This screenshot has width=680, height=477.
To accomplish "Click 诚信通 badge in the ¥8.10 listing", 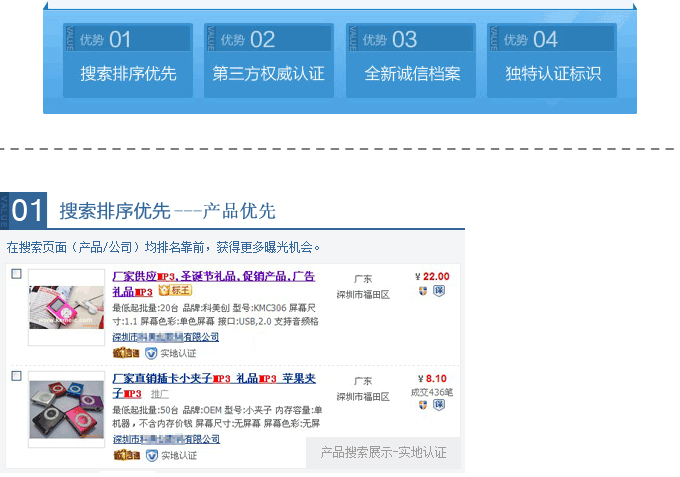I will [127, 455].
